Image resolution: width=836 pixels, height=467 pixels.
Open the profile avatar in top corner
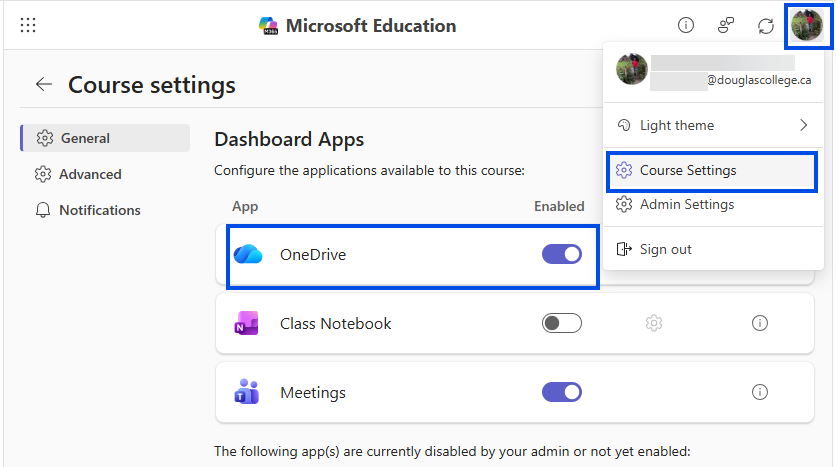[x=807, y=25]
